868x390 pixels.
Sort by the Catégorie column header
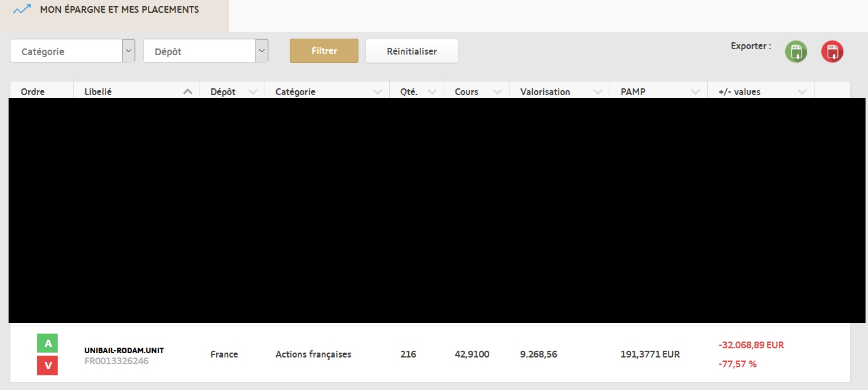pos(327,91)
